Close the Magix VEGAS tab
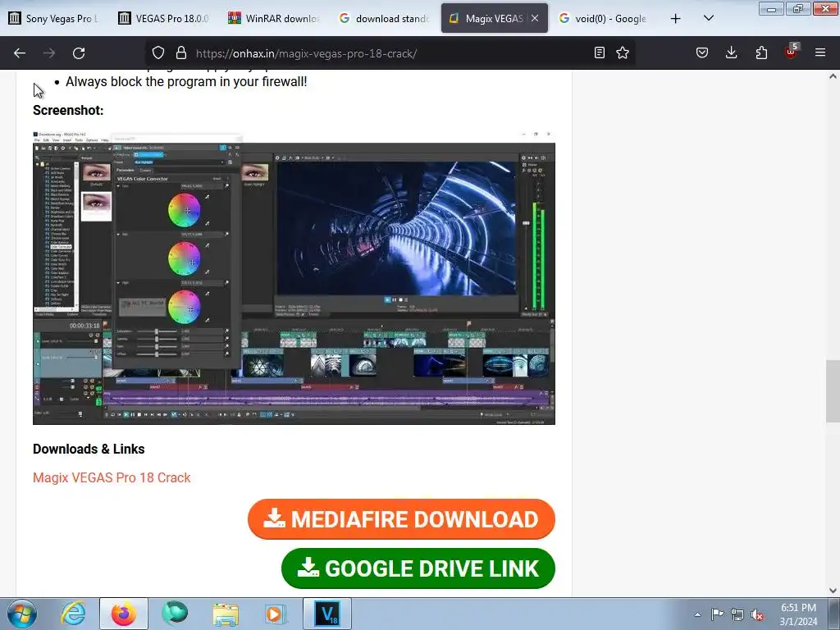 535,18
